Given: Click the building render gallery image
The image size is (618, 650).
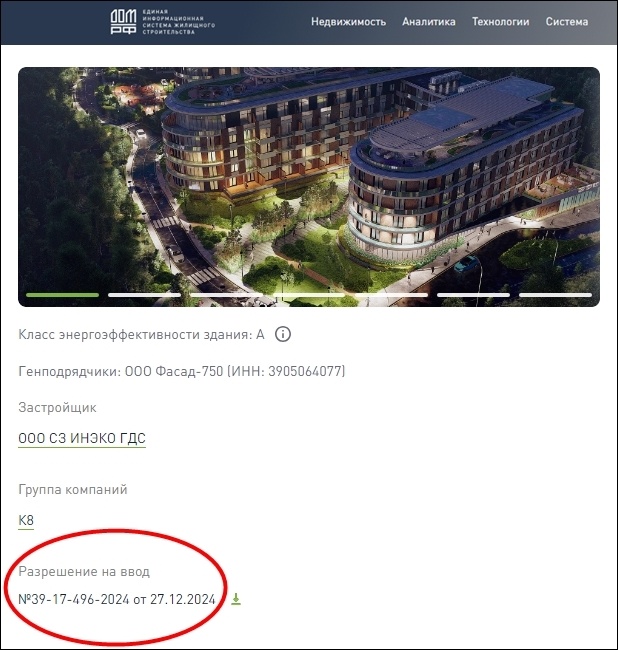Looking at the screenshot, I should (309, 187).
